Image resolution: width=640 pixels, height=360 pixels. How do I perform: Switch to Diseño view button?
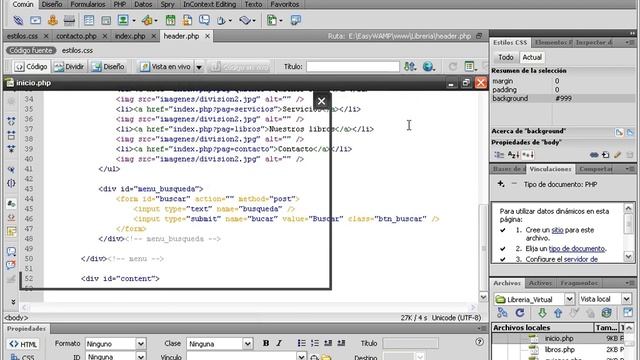(x=108, y=67)
